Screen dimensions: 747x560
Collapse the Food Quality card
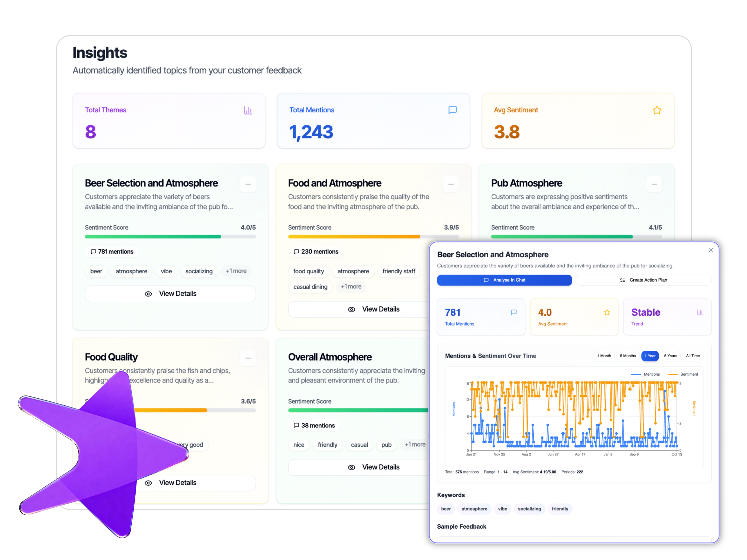(x=248, y=358)
